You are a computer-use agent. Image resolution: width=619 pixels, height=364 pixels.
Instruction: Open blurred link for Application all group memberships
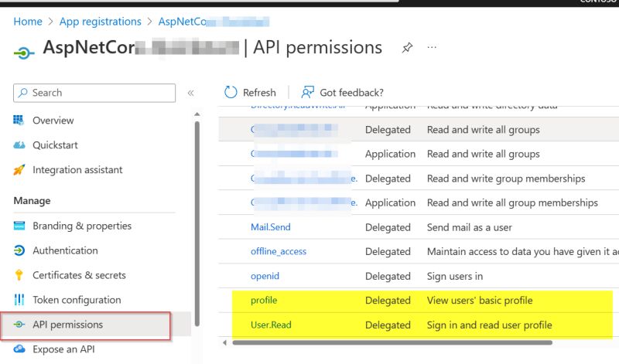[304, 202]
